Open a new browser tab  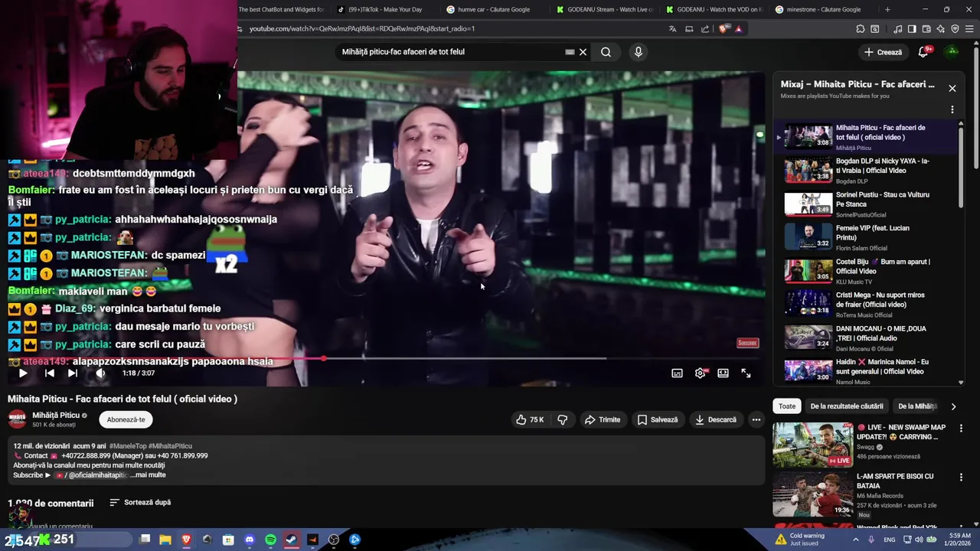pyautogui.click(x=887, y=9)
